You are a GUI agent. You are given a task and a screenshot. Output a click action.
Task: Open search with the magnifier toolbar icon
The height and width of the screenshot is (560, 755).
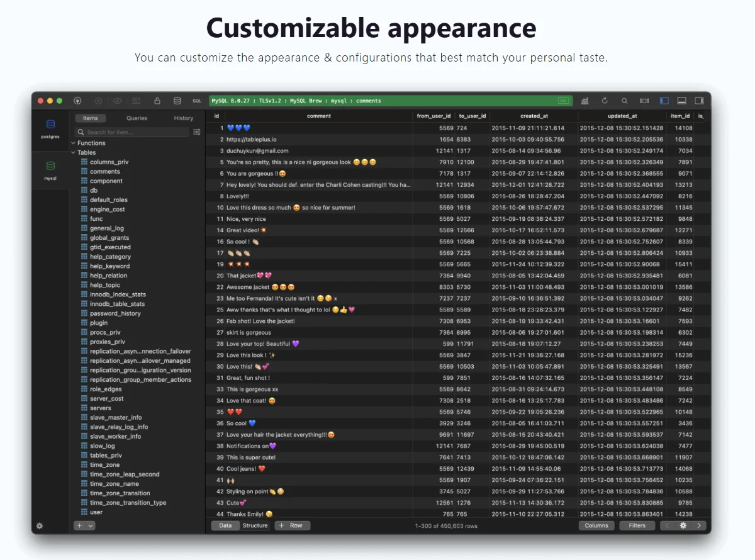624,100
